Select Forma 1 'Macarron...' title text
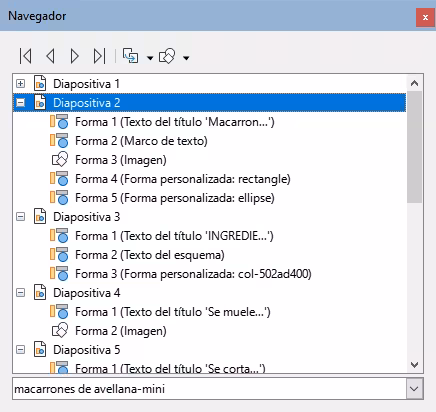Image resolution: width=436 pixels, height=412 pixels. click(x=175, y=122)
